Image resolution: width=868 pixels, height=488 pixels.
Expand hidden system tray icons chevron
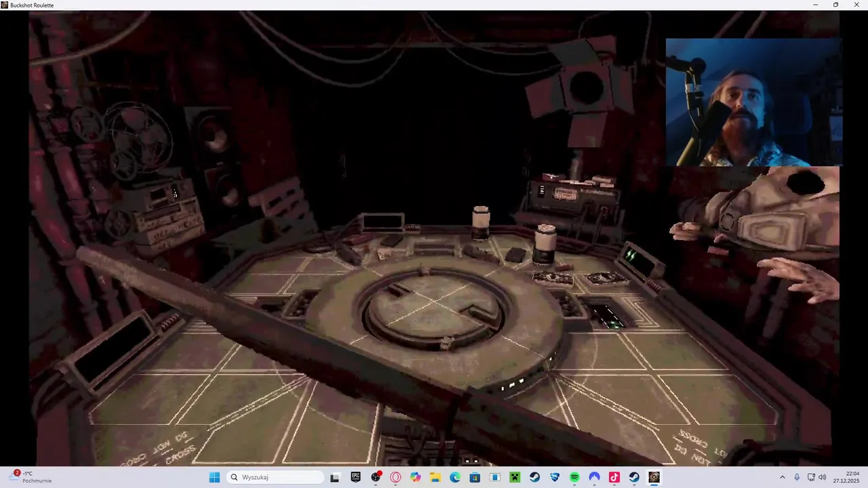point(782,477)
